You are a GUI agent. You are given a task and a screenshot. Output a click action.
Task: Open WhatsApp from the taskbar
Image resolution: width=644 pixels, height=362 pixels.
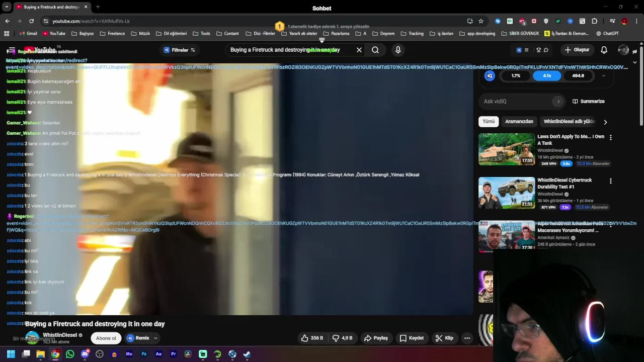[x=70, y=354]
